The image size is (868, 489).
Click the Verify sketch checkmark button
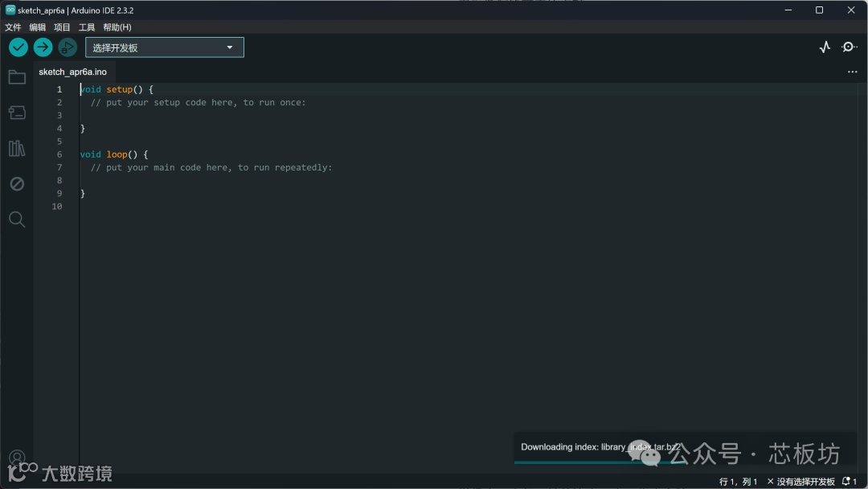click(x=18, y=47)
